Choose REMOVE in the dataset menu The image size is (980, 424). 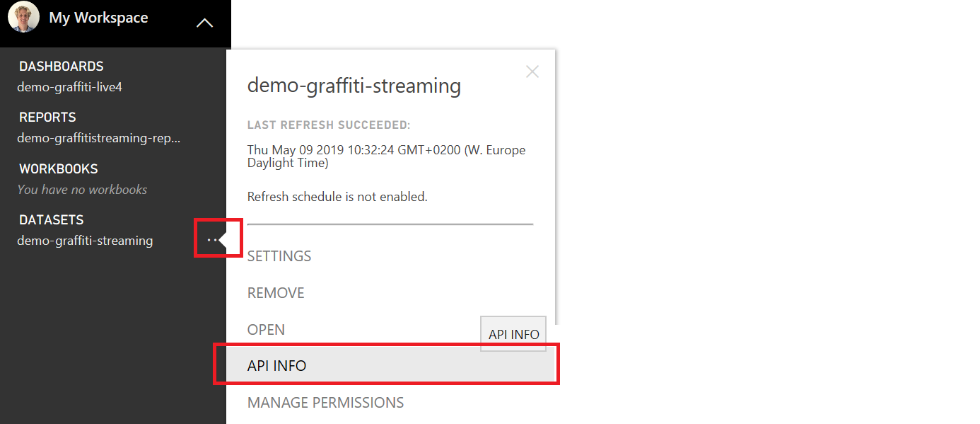pos(276,293)
